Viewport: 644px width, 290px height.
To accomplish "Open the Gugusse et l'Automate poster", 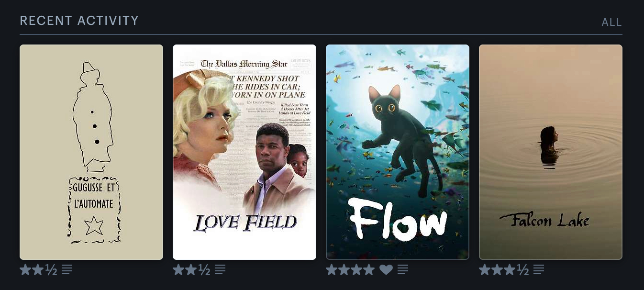I will (91, 152).
